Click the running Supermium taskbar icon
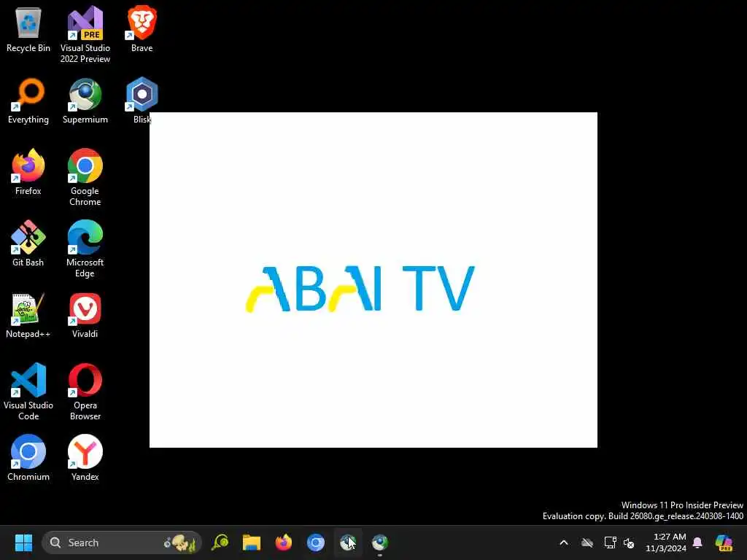747x560 pixels. (379, 542)
